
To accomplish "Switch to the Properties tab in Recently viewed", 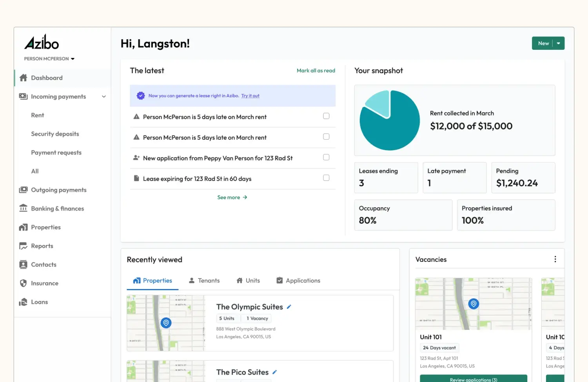I will 152,281.
